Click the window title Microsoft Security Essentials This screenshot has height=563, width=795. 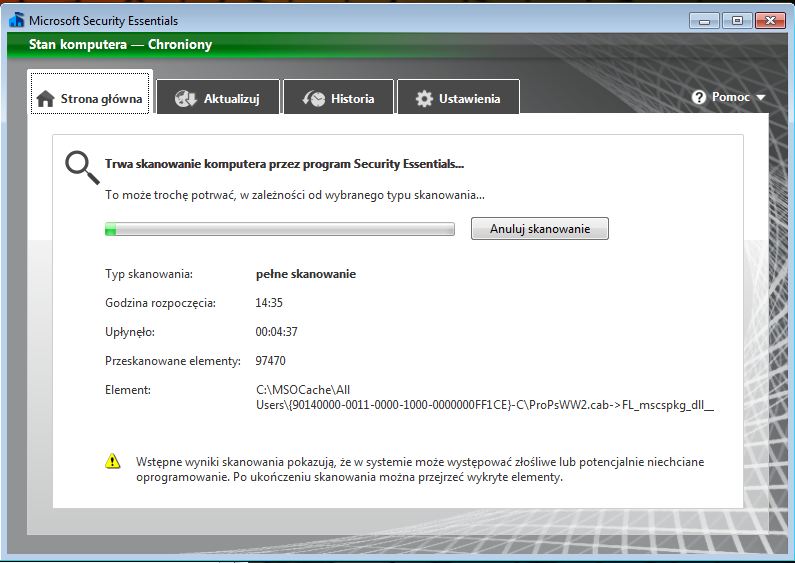click(x=103, y=21)
